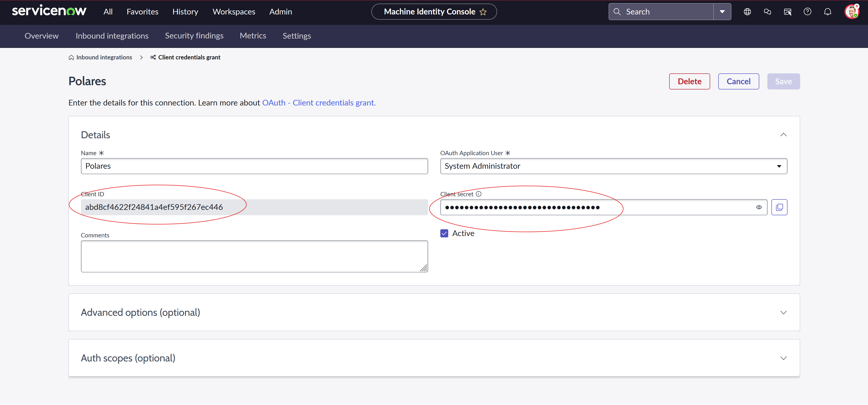Reveal client secret with eye icon
The height and width of the screenshot is (405, 868).
[x=759, y=207]
